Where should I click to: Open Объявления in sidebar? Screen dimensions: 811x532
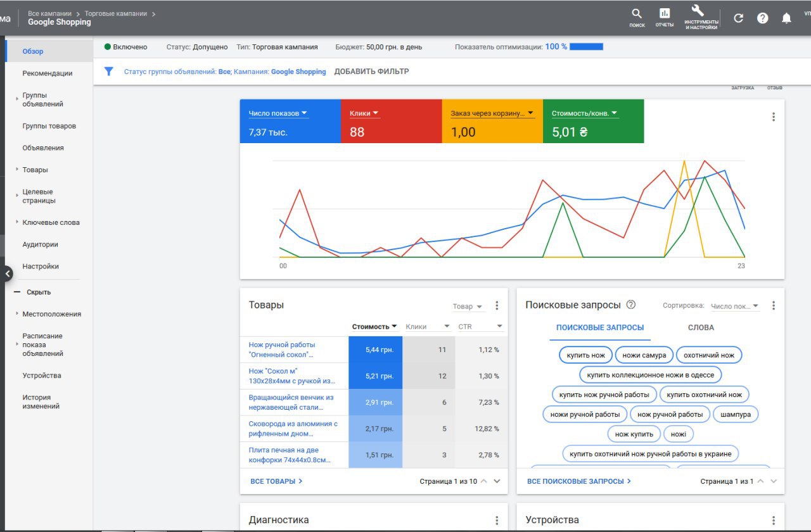pyautogui.click(x=43, y=148)
